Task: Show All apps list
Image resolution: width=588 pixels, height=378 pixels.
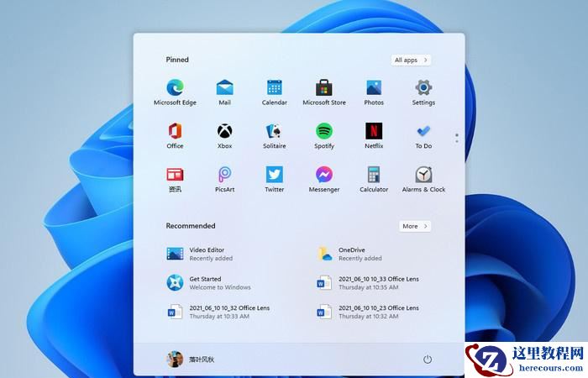Action: 411,60
